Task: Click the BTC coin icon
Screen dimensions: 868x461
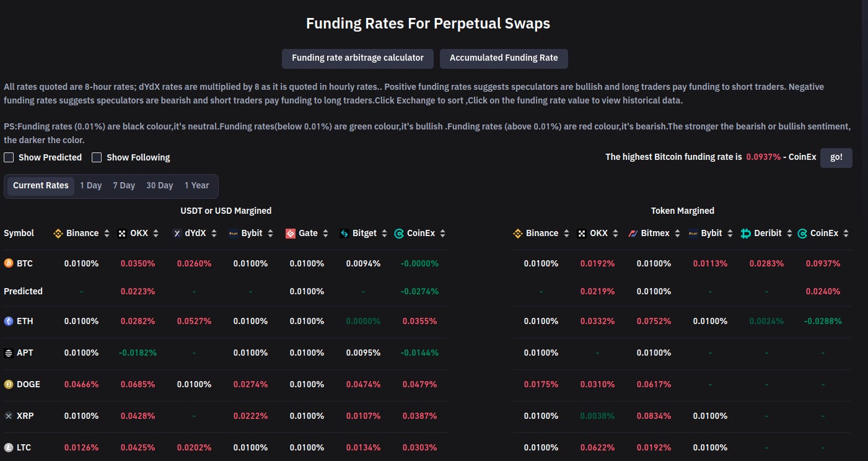Action: (x=9, y=263)
